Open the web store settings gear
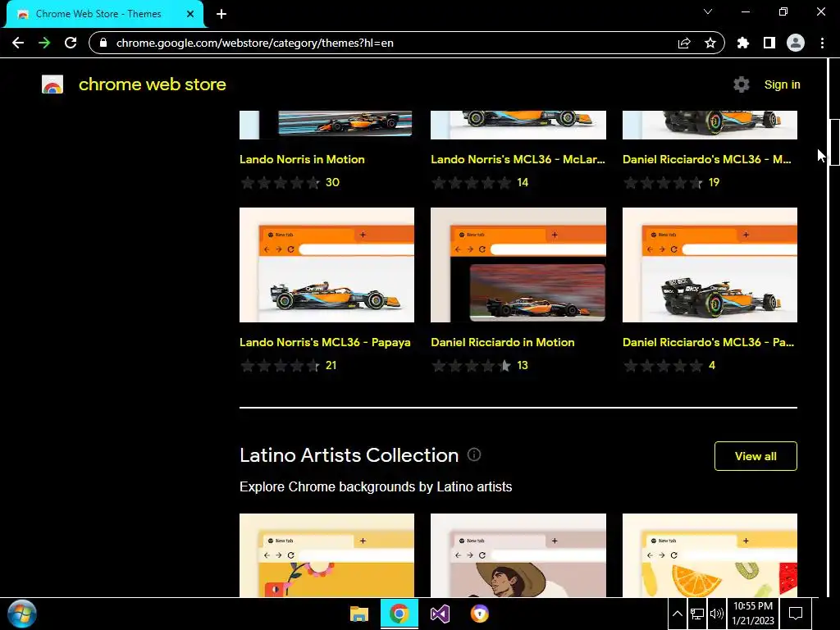 click(x=742, y=84)
